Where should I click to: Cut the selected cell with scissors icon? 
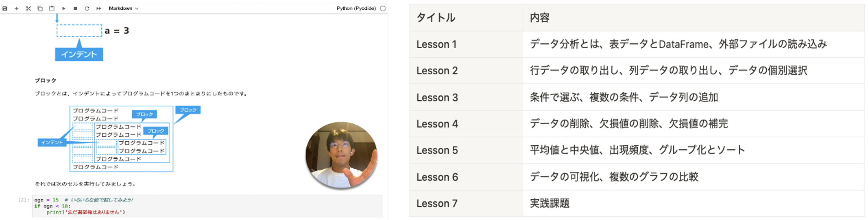pos(28,9)
